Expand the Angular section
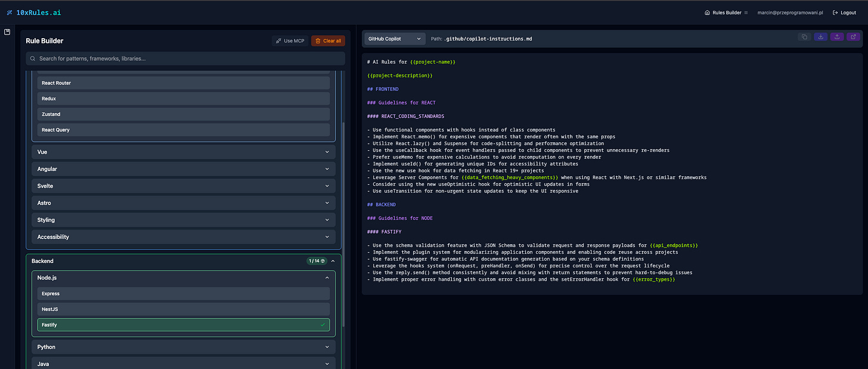 point(184,169)
